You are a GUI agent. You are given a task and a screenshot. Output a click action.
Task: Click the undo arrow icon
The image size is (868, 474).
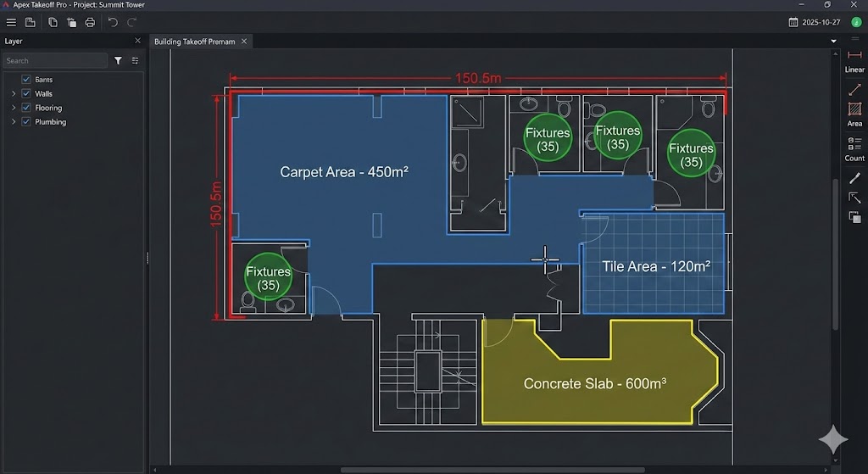pos(113,22)
